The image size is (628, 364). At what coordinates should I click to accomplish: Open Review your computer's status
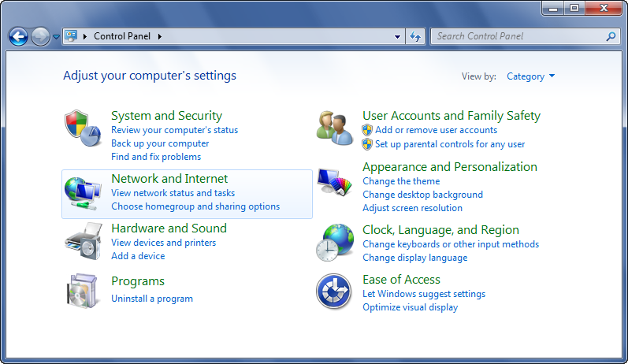[175, 130]
